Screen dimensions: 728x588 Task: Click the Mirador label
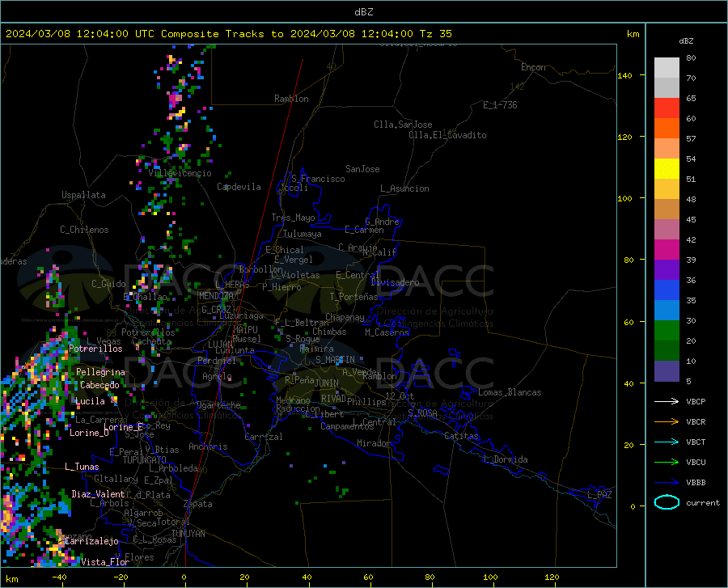pos(374,443)
